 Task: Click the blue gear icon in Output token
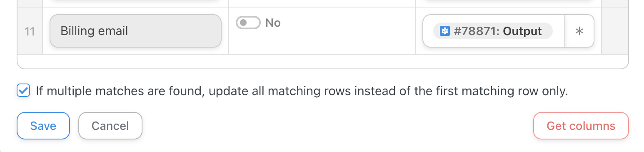point(445,31)
